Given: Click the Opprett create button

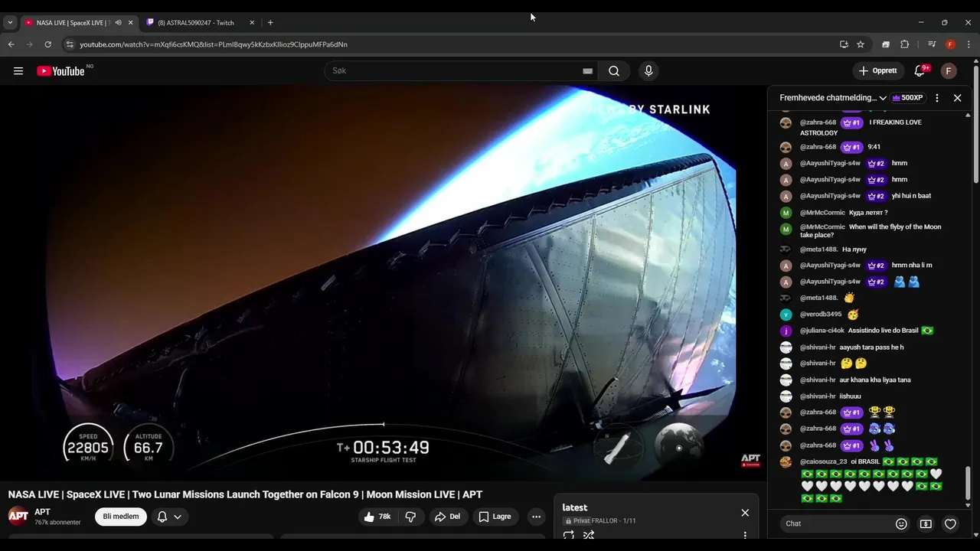Looking at the screenshot, I should pyautogui.click(x=878, y=71).
